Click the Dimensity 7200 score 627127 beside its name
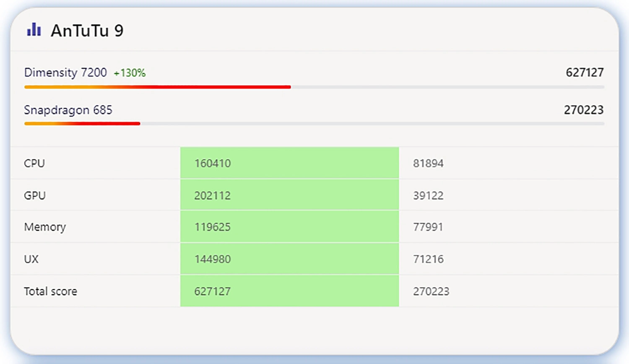Viewport: 629px width, 364px height. 585,73
